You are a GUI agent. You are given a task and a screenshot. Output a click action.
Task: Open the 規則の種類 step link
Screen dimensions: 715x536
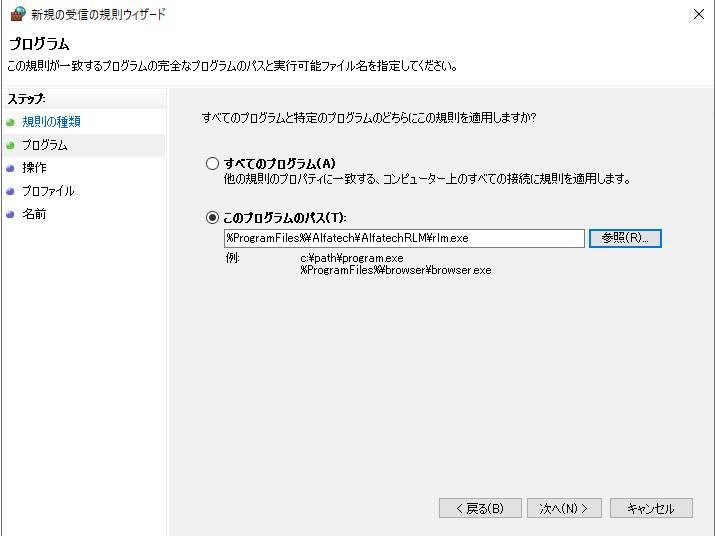[x=52, y=122]
